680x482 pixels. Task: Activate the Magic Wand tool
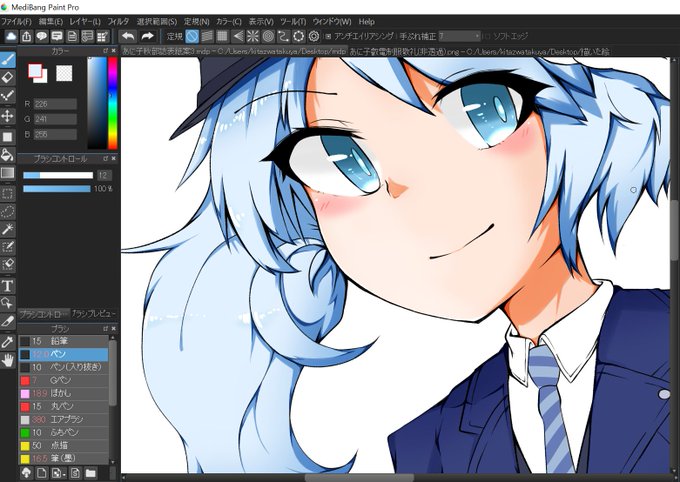(x=8, y=229)
